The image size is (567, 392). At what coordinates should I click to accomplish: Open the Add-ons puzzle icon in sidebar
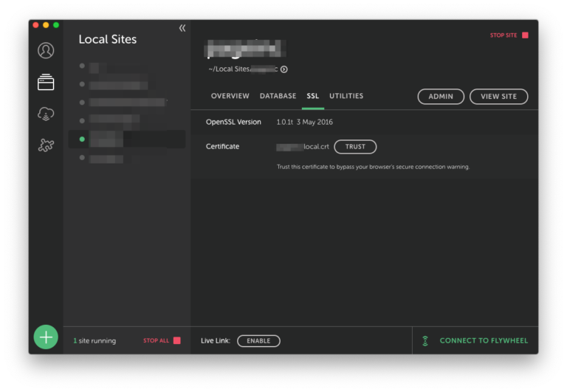tap(46, 145)
